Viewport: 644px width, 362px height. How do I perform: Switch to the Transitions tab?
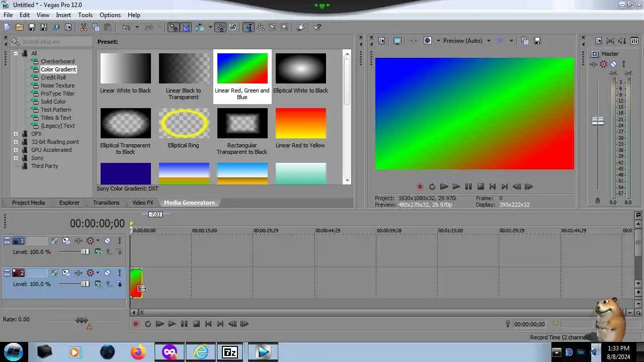(106, 203)
